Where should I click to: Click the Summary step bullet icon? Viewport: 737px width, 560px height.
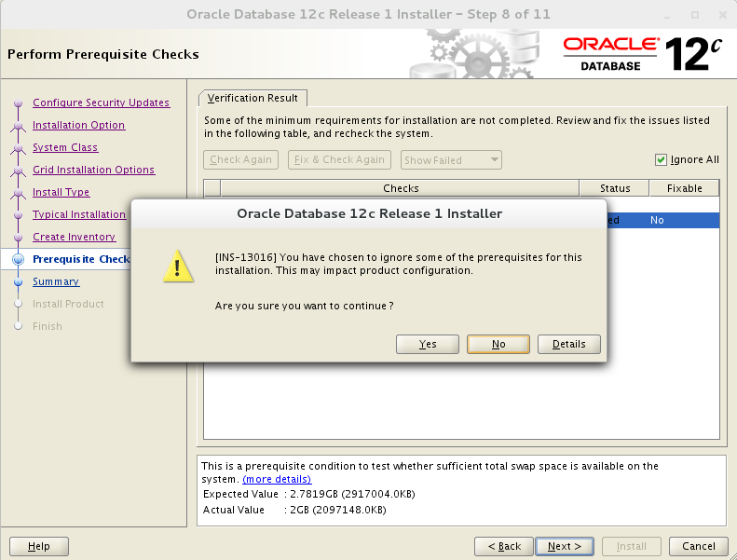coord(19,282)
